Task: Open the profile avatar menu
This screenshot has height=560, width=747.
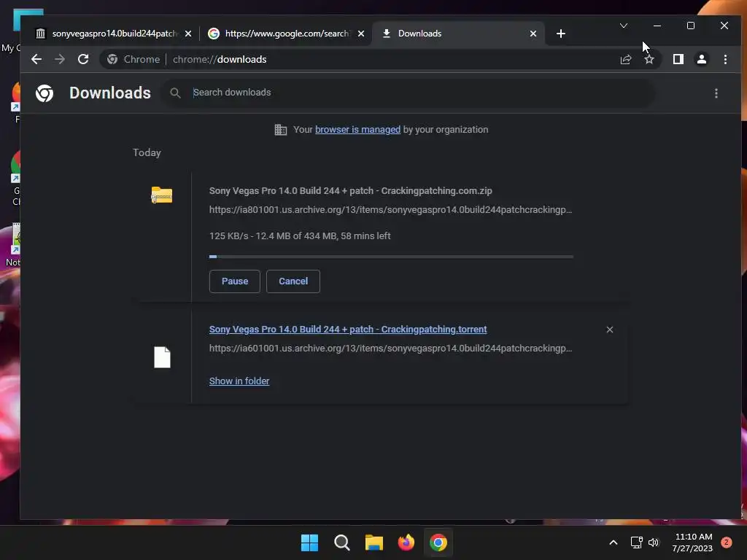Action: point(701,59)
